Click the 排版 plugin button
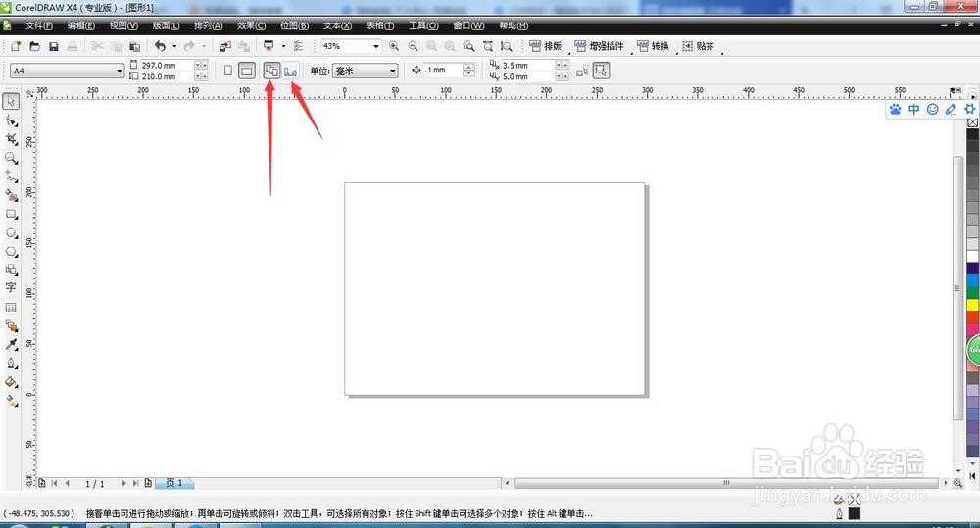 point(546,46)
